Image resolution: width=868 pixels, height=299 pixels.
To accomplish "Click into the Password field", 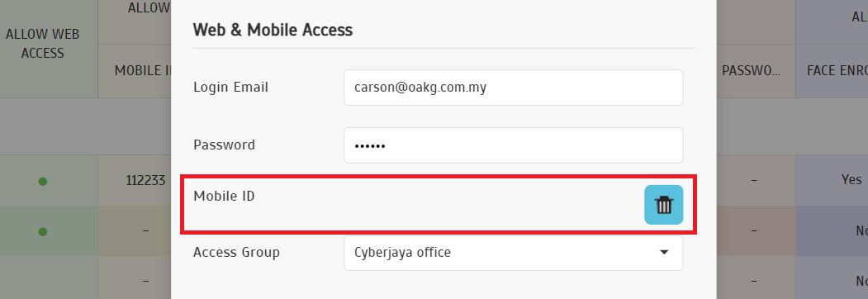I will pyautogui.click(x=513, y=145).
